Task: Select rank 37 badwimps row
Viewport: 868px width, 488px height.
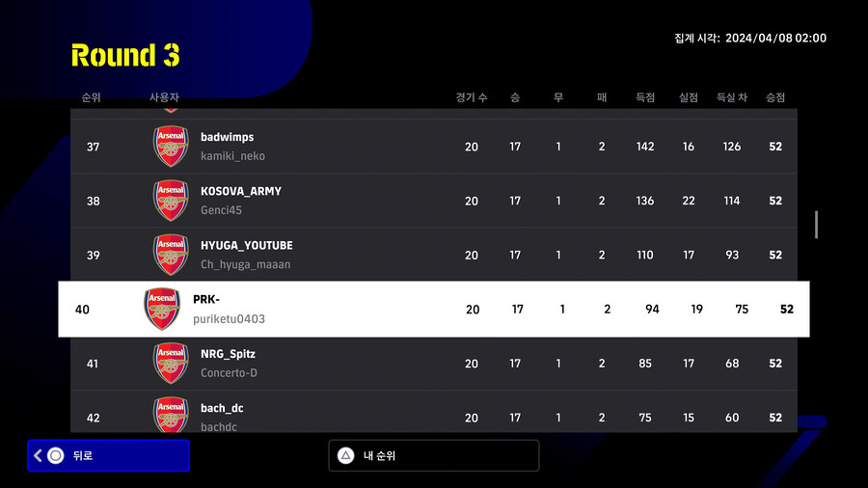Action: pos(434,147)
